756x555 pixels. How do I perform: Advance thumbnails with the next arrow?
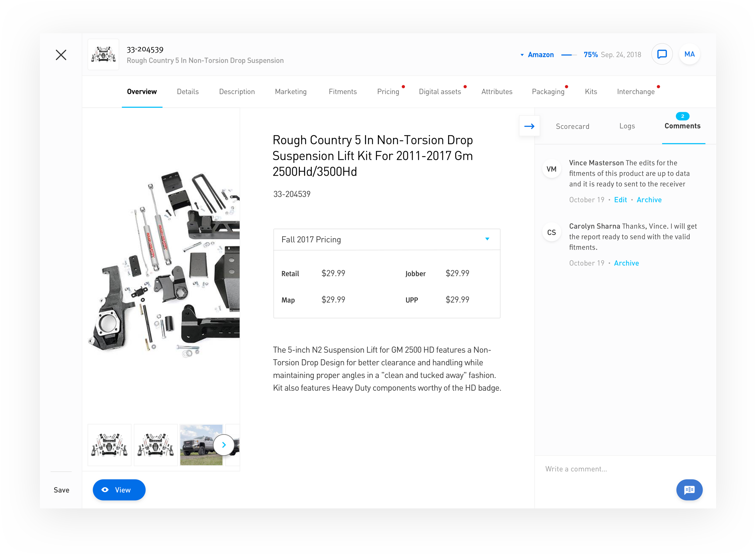click(x=224, y=445)
